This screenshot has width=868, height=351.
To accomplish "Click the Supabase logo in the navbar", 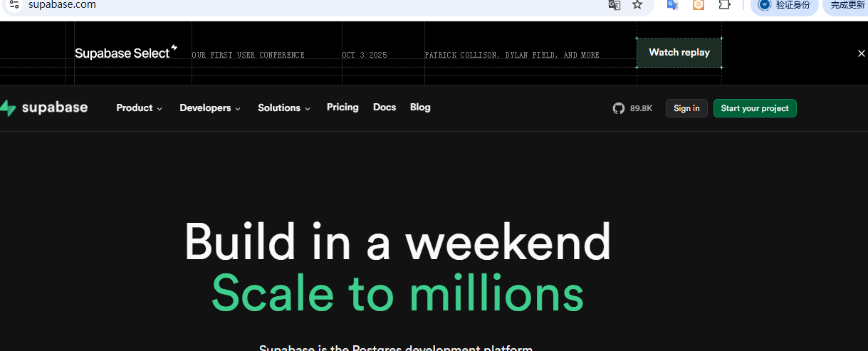I will coord(44,108).
